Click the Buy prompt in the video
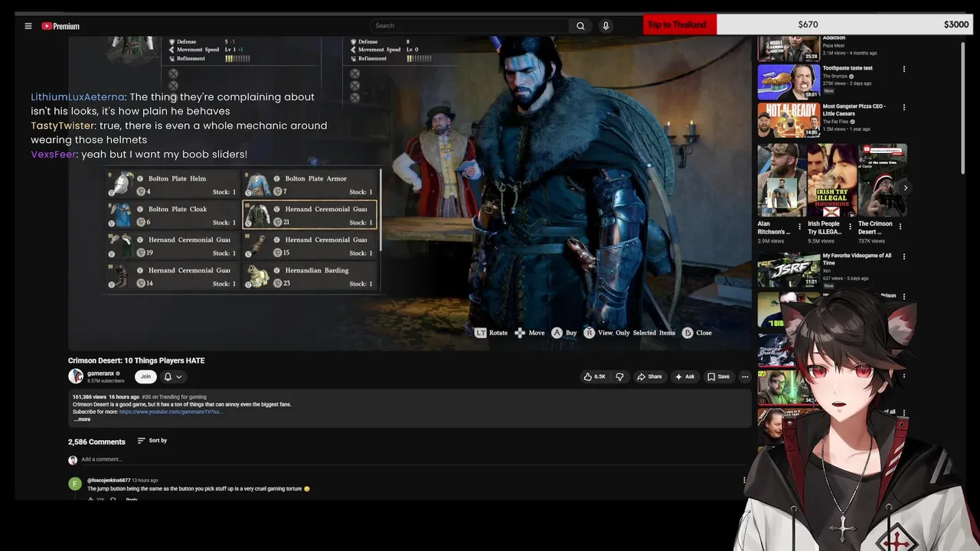 point(564,333)
